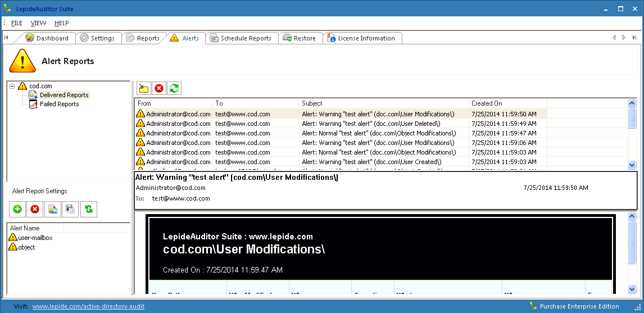Viewport: 644px width, 313px height.
Task: Select the cod.com domain node
Action: coord(40,87)
